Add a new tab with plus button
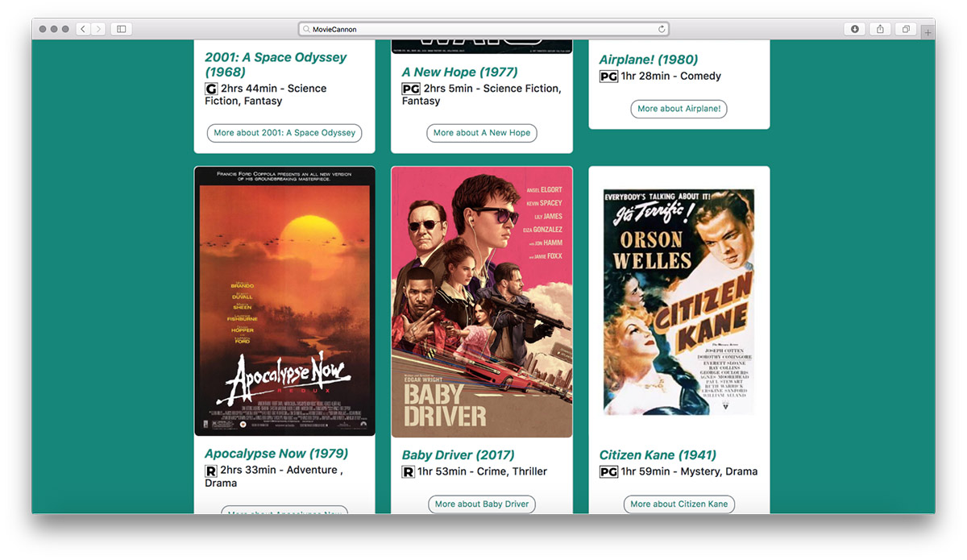 click(x=928, y=32)
